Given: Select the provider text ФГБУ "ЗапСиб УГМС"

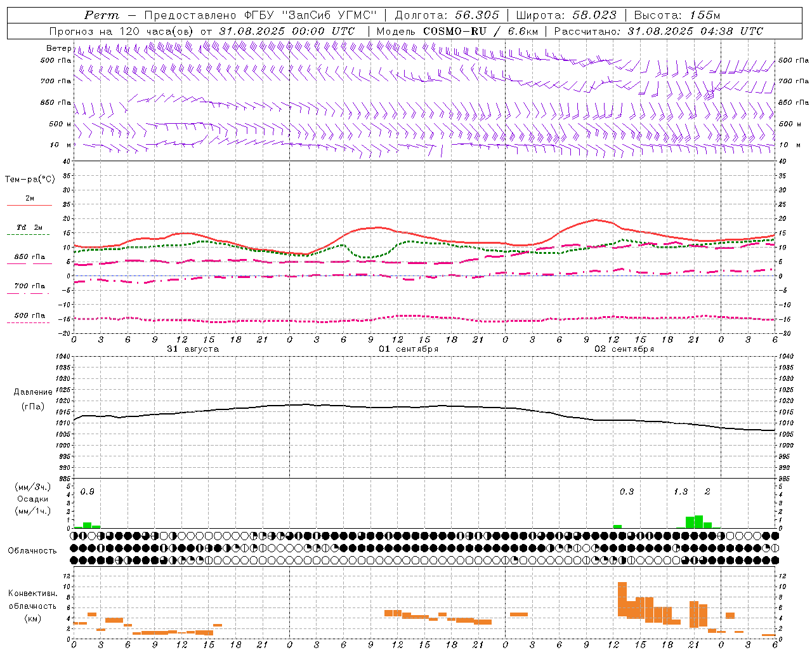Looking at the screenshot, I should 311,15.
